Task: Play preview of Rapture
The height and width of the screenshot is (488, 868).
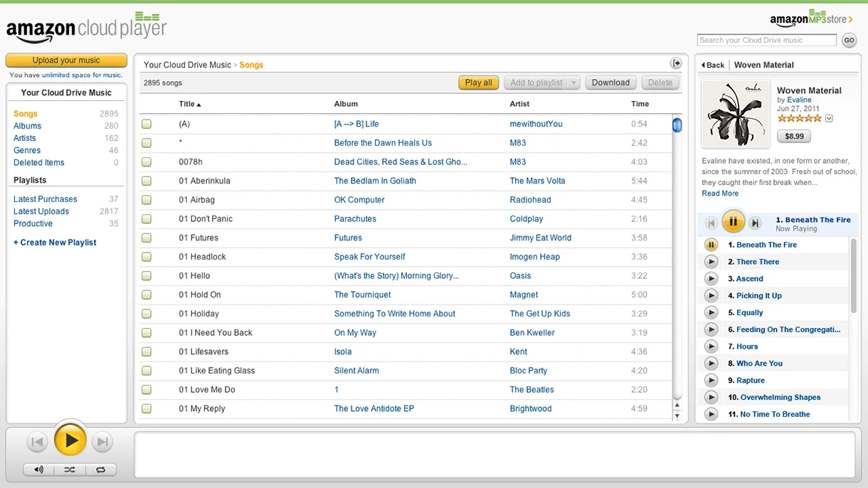Action: [x=711, y=381]
